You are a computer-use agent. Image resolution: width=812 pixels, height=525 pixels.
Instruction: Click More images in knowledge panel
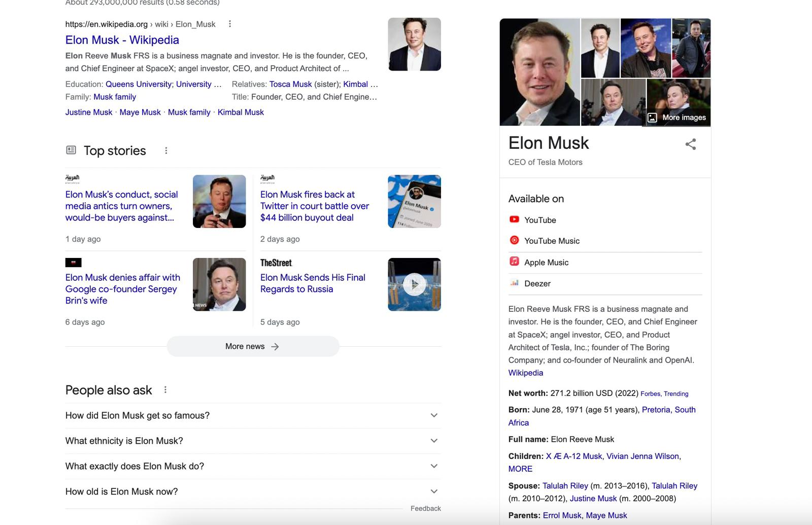[x=677, y=118]
